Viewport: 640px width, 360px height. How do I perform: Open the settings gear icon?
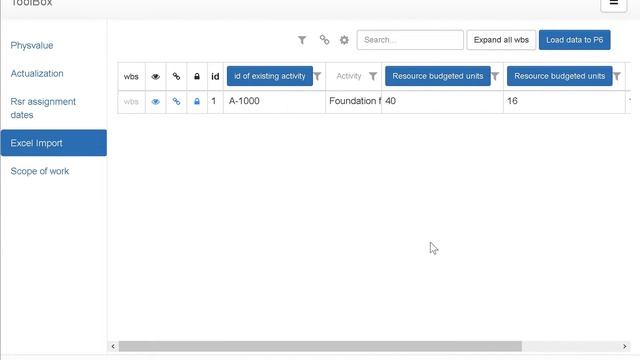[344, 40]
